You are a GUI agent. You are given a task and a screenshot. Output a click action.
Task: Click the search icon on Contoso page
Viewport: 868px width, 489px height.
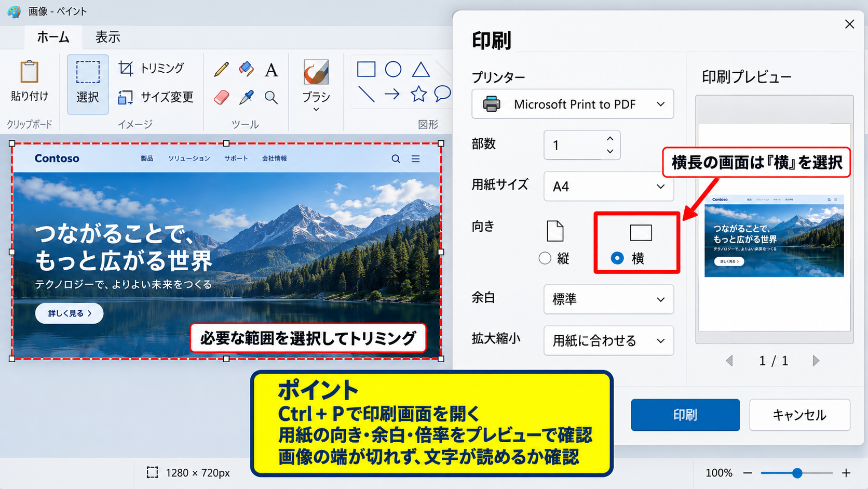click(396, 159)
